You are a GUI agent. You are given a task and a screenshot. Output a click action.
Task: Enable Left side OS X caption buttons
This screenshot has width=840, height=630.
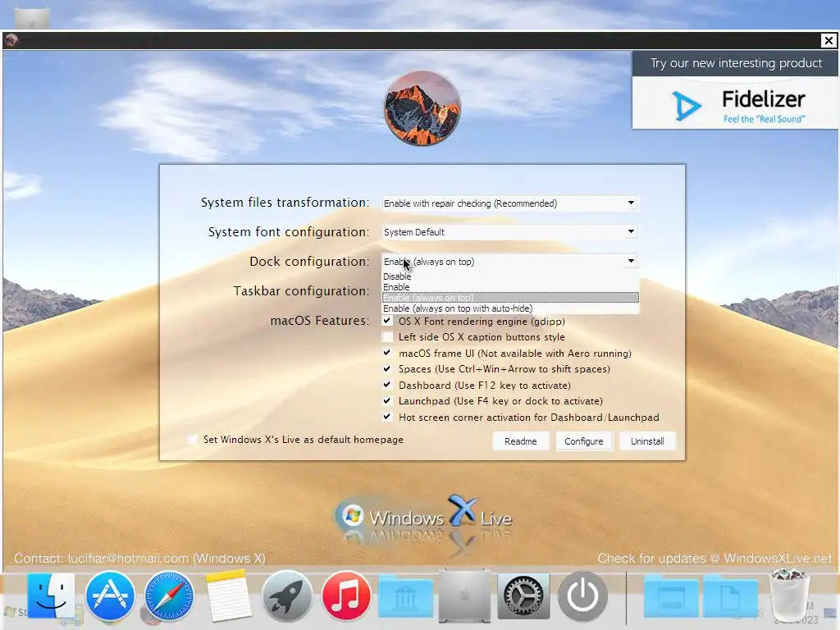(x=387, y=337)
